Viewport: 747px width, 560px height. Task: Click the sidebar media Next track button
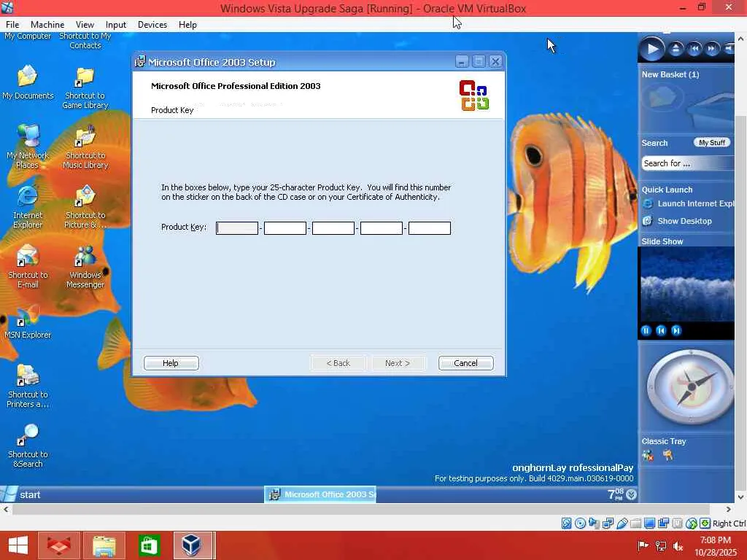coord(712,49)
